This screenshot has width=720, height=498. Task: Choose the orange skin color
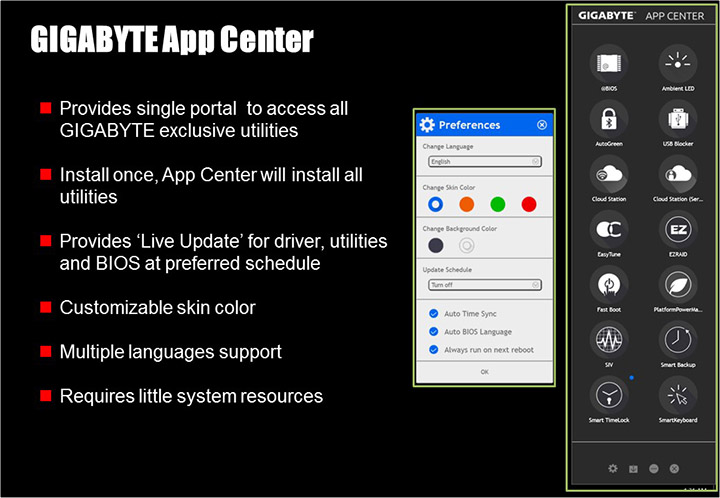[467, 204]
